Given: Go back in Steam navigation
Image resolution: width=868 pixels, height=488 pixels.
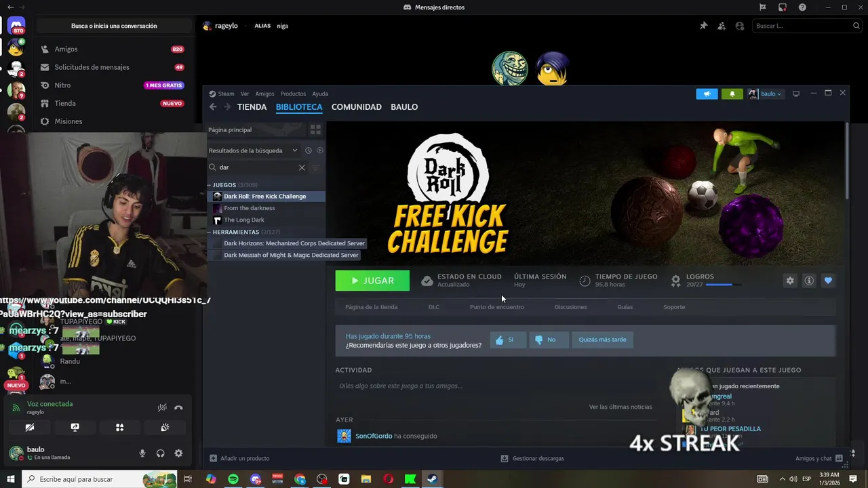Looking at the screenshot, I should [x=213, y=107].
